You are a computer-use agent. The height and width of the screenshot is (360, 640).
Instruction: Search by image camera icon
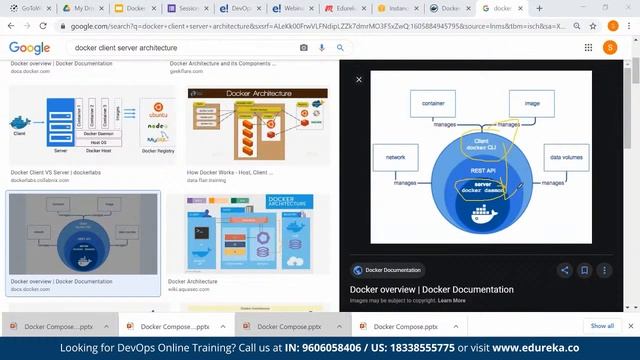(x=304, y=48)
